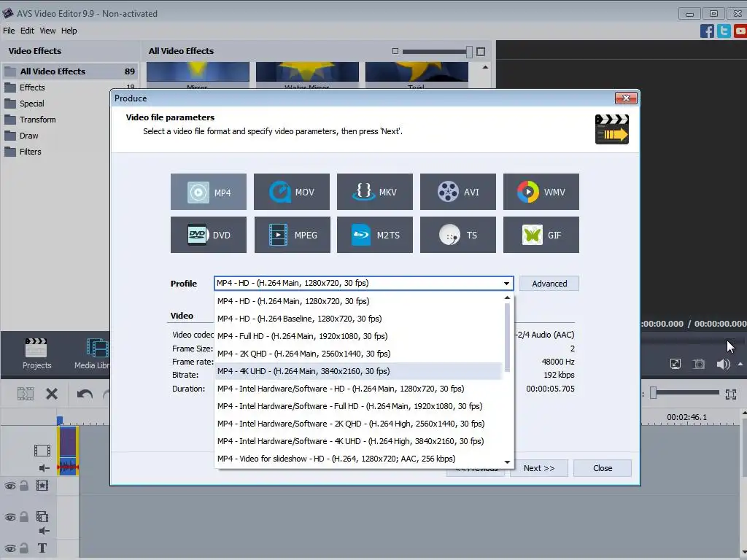The height and width of the screenshot is (560, 747).
Task: Select Intel Hardware/Software - 2K QHD profile
Action: 358,424
